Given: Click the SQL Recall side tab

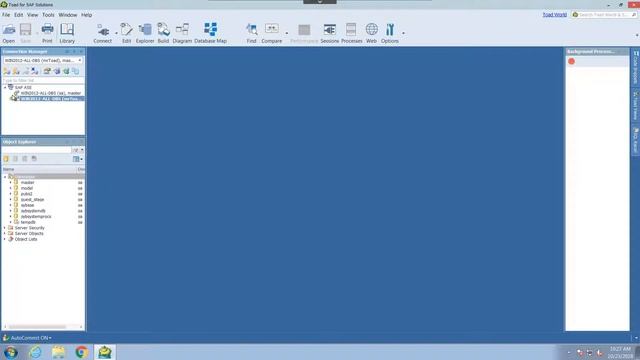Looking at the screenshot, I should coord(636,140).
